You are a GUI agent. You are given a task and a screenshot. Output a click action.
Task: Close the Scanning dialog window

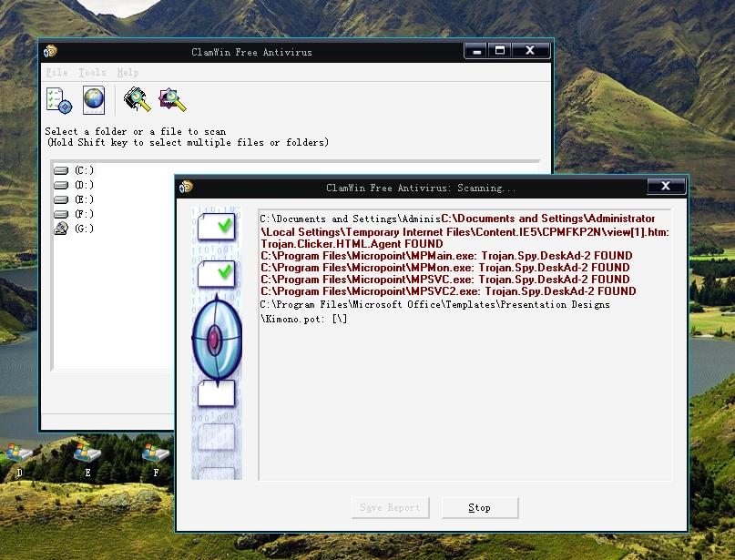tap(666, 186)
